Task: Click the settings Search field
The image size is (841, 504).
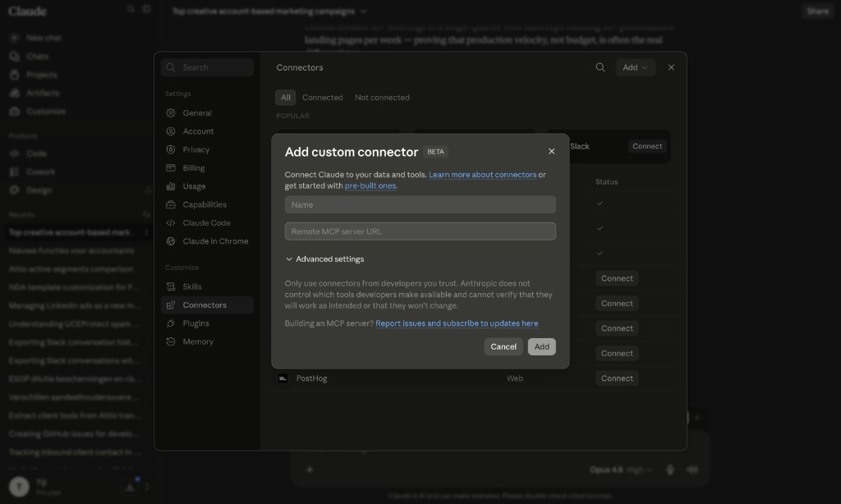Action: click(207, 67)
